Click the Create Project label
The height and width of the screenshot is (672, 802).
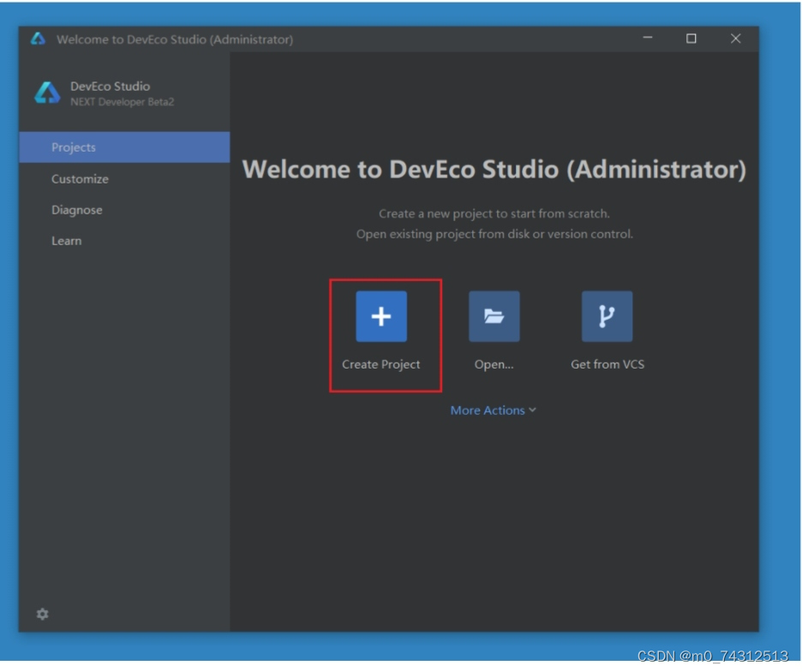click(381, 364)
